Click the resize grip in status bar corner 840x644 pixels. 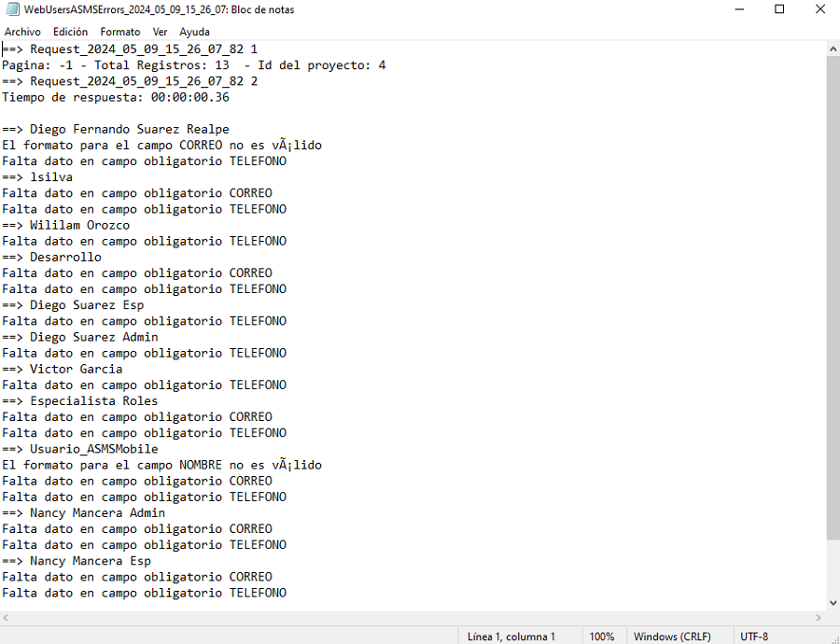(x=834, y=638)
